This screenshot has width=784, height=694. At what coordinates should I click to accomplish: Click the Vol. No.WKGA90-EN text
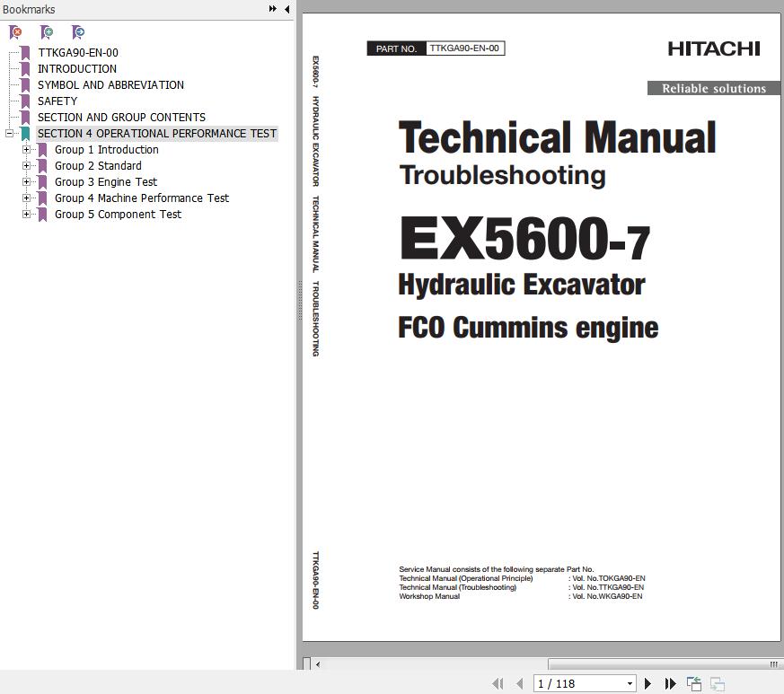(x=607, y=596)
